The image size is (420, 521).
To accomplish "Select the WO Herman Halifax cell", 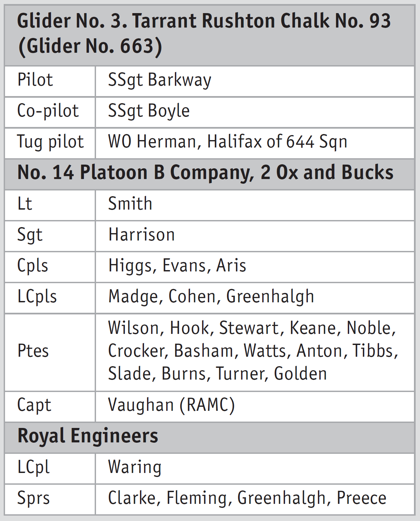I will [x=227, y=142].
